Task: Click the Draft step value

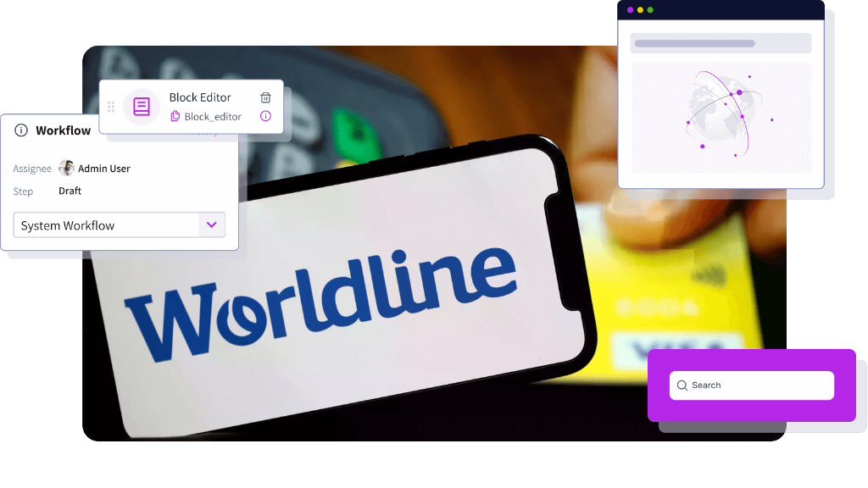Action: tap(70, 191)
